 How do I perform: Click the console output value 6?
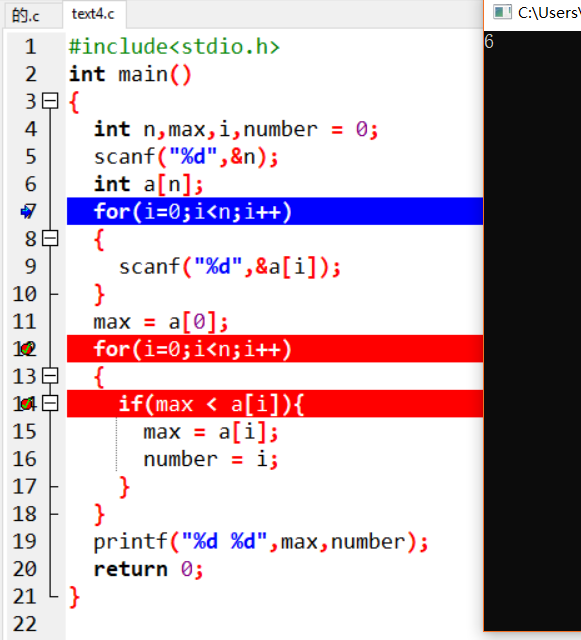(x=489, y=42)
